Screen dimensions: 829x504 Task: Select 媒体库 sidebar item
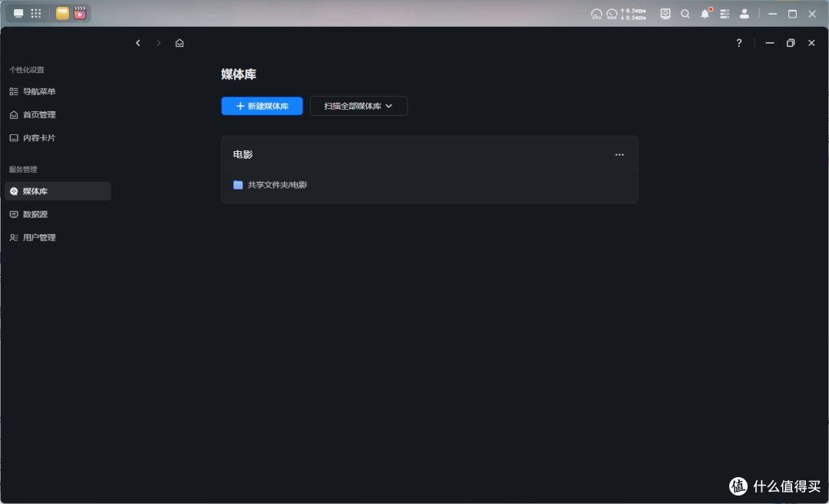58,191
